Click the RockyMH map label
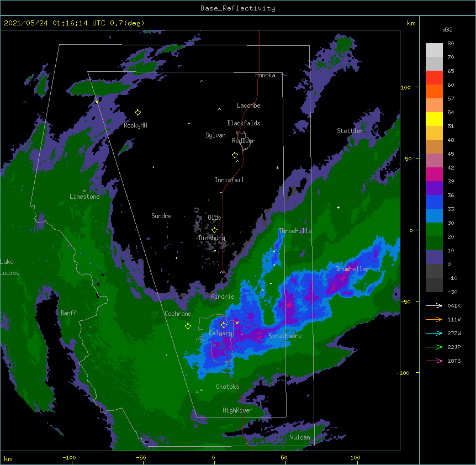The image size is (476, 465). click(135, 125)
